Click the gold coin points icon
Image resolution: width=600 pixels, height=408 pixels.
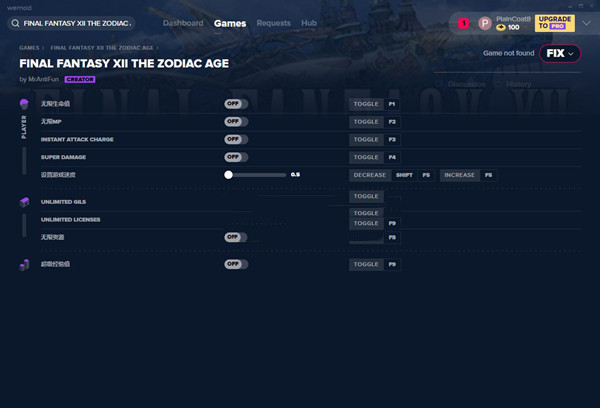pos(501,28)
